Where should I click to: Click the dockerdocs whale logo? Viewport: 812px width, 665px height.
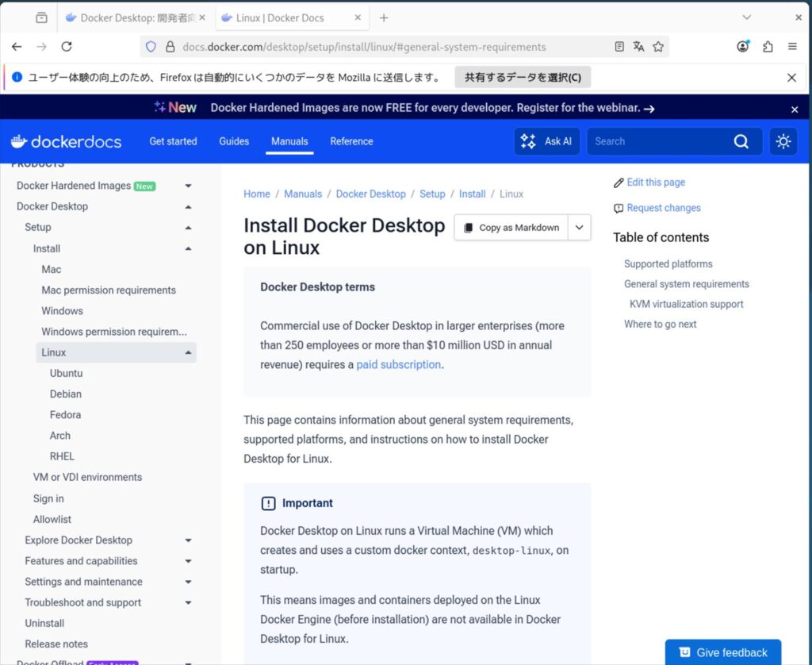(x=66, y=141)
